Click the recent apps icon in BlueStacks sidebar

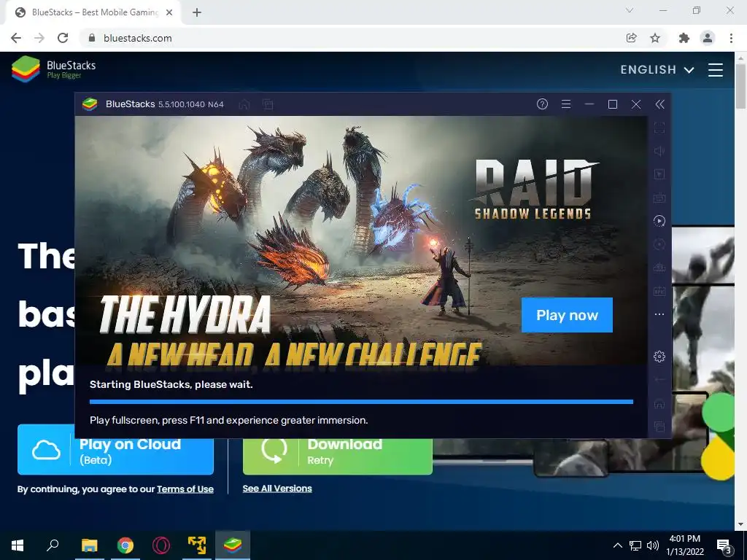[x=659, y=427]
